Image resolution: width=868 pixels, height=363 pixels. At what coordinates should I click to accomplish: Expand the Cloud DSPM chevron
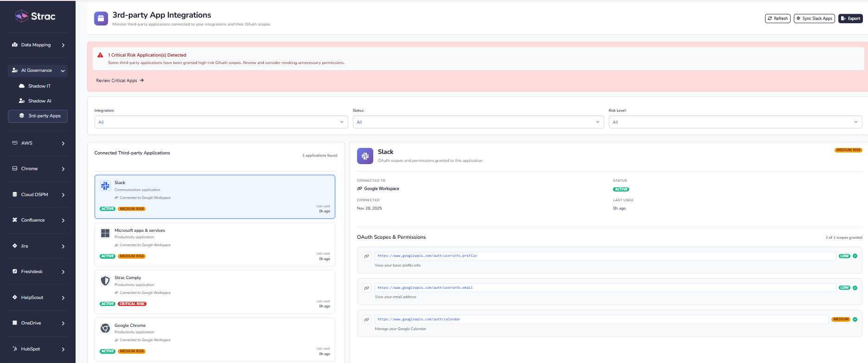[63, 195]
